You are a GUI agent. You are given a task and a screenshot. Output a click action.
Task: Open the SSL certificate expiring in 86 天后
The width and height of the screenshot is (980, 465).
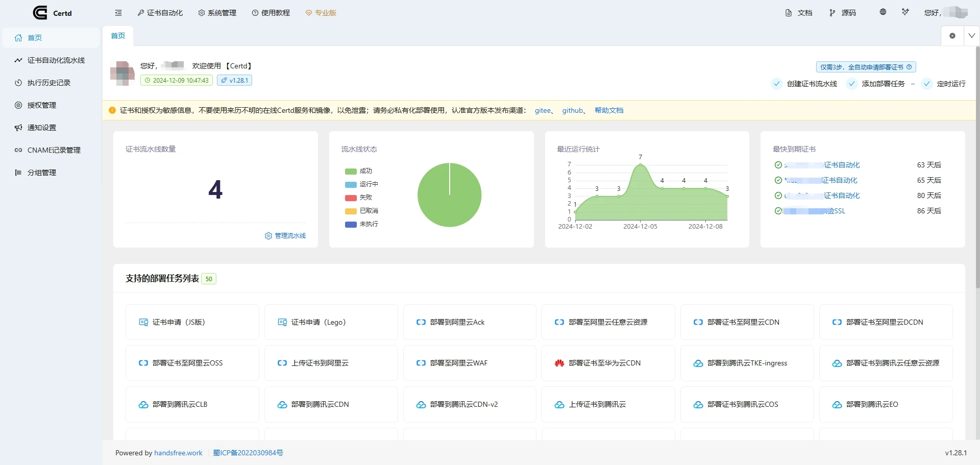[x=815, y=211]
